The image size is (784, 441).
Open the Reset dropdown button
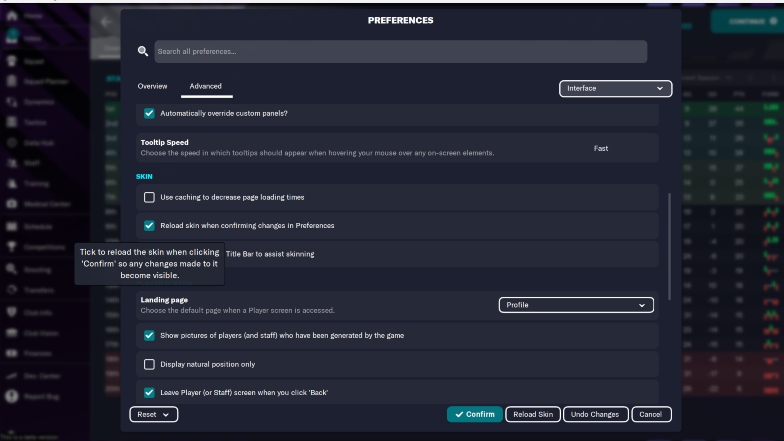pyautogui.click(x=154, y=414)
